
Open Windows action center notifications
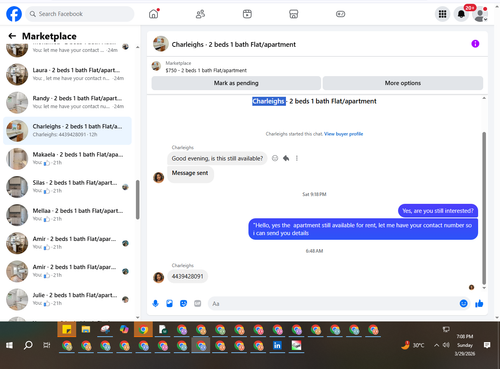(487, 345)
